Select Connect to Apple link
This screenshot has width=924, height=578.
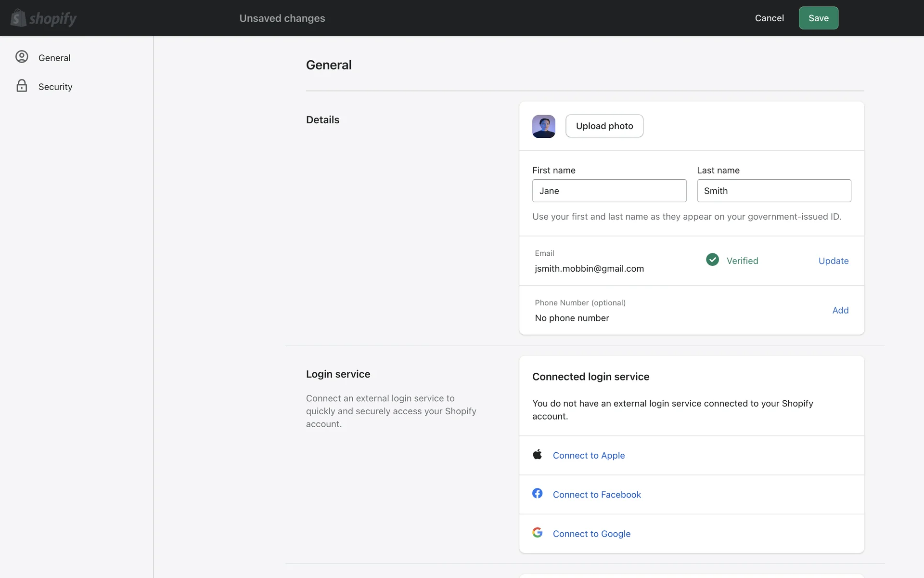[x=589, y=456]
